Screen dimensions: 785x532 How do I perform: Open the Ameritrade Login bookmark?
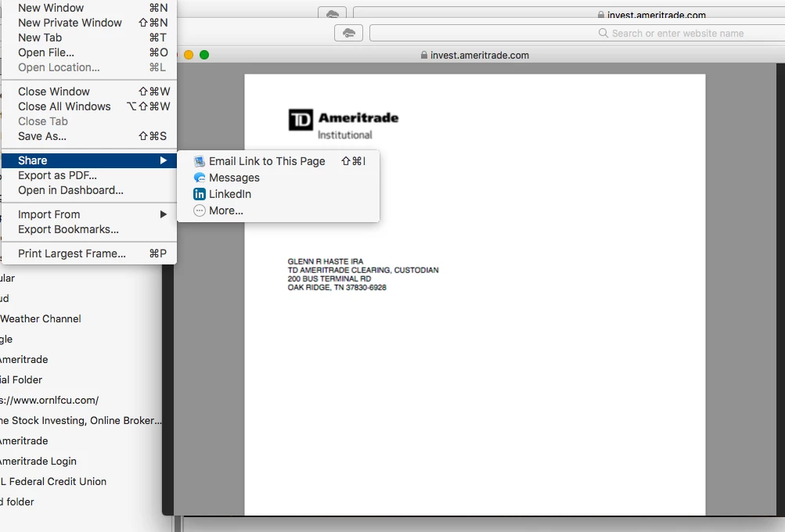(38, 461)
